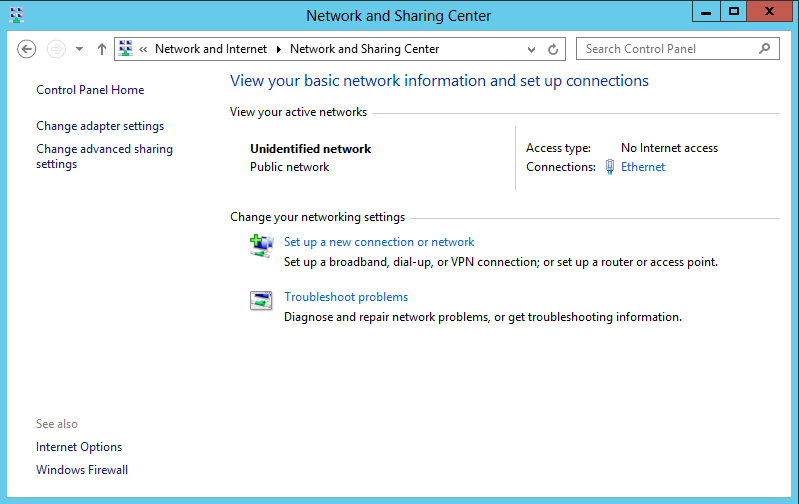Open Windows Firewall
Image resolution: width=799 pixels, height=504 pixels.
82,470
